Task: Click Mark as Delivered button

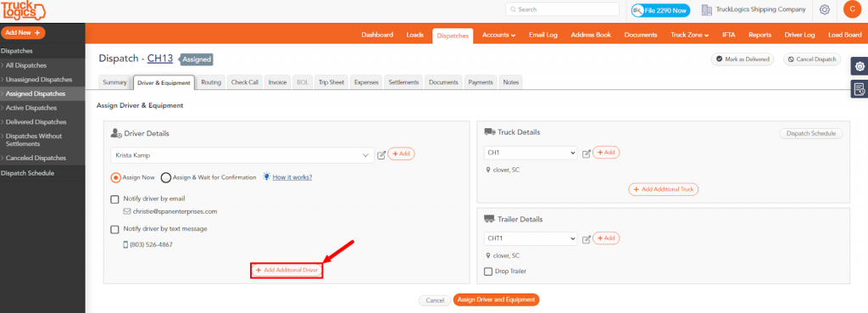Action: pos(743,59)
